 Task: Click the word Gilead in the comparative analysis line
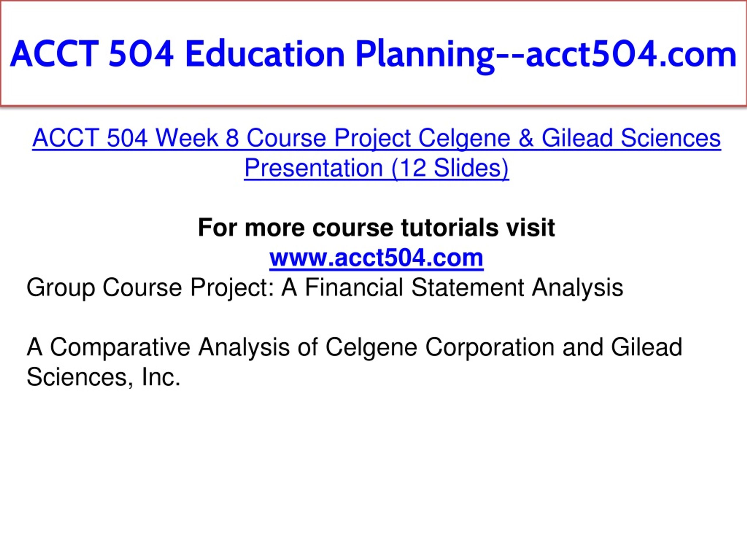[x=647, y=347]
